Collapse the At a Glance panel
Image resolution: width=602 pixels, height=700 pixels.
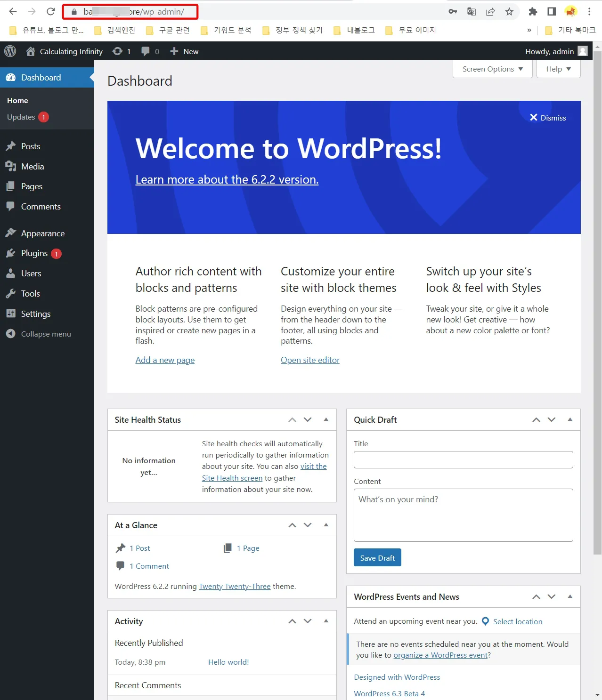(x=326, y=525)
